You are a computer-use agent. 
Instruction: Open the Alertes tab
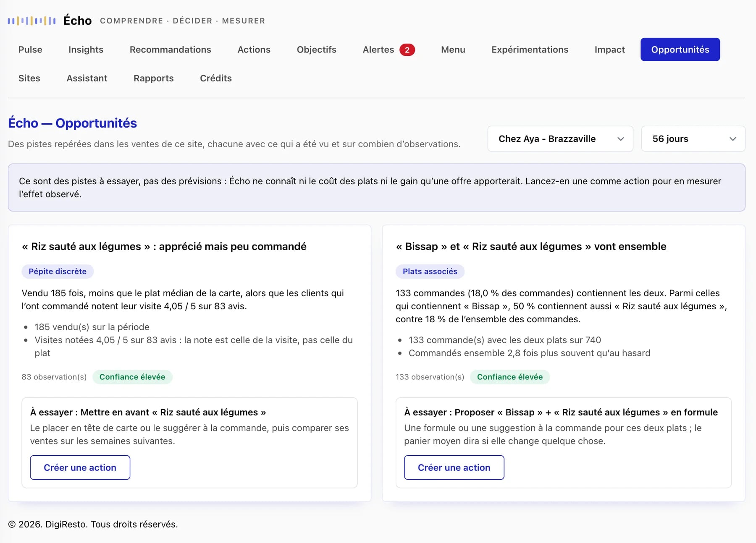pyautogui.click(x=388, y=50)
